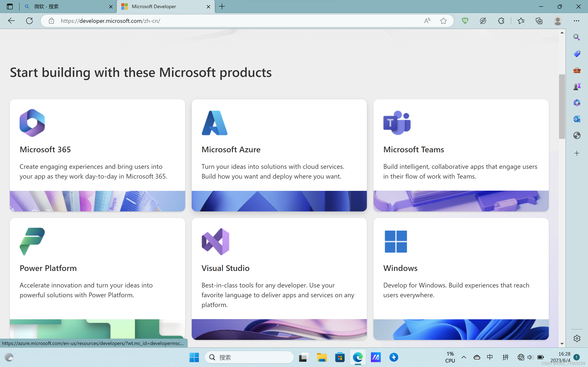Open the Collections toolbar icon

[539, 21]
